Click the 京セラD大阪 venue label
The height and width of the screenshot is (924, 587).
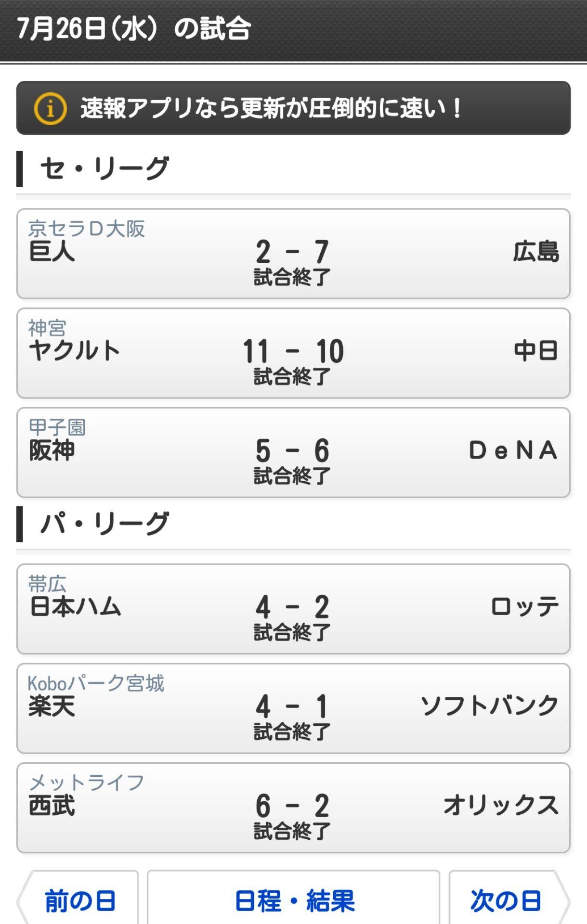coord(87,229)
